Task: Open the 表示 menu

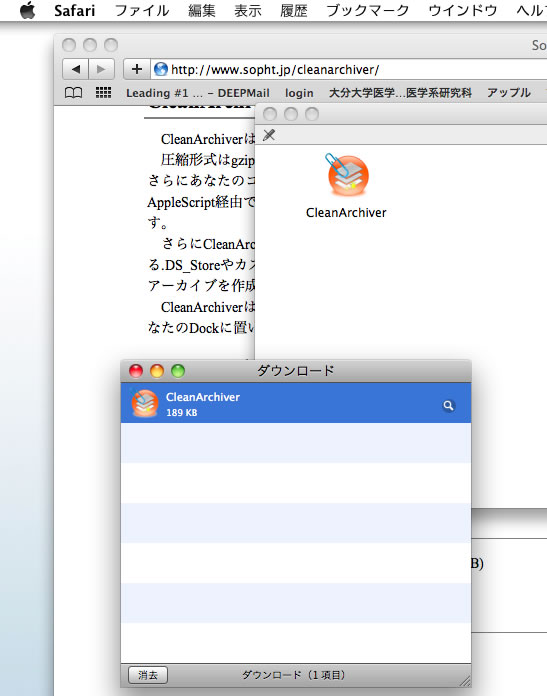Action: pyautogui.click(x=248, y=10)
